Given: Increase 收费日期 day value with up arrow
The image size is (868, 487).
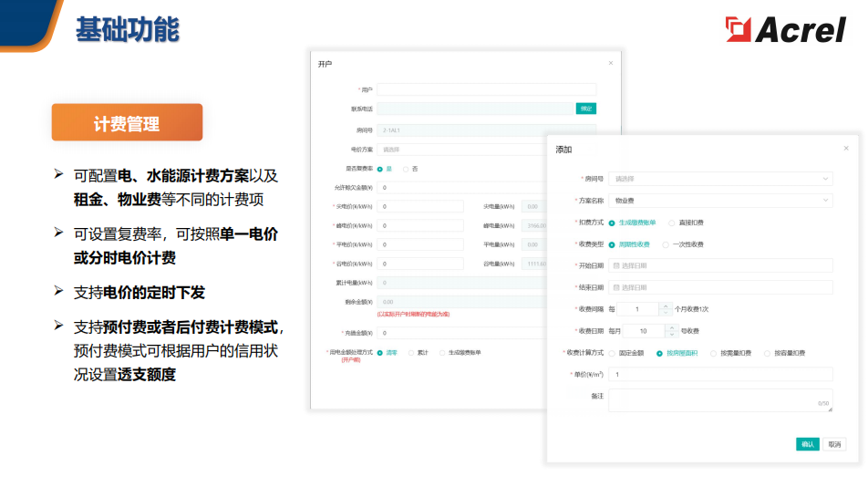Looking at the screenshot, I should click(x=671, y=327).
